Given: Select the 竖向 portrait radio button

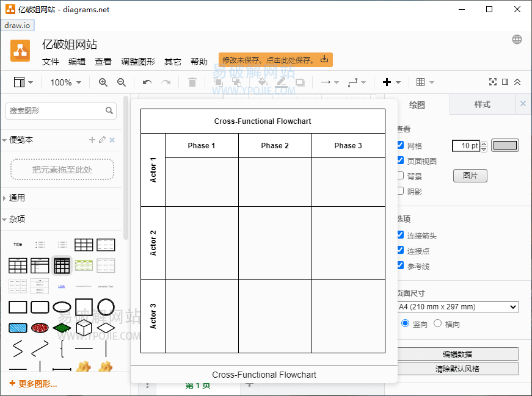Looking at the screenshot, I should coord(405,323).
